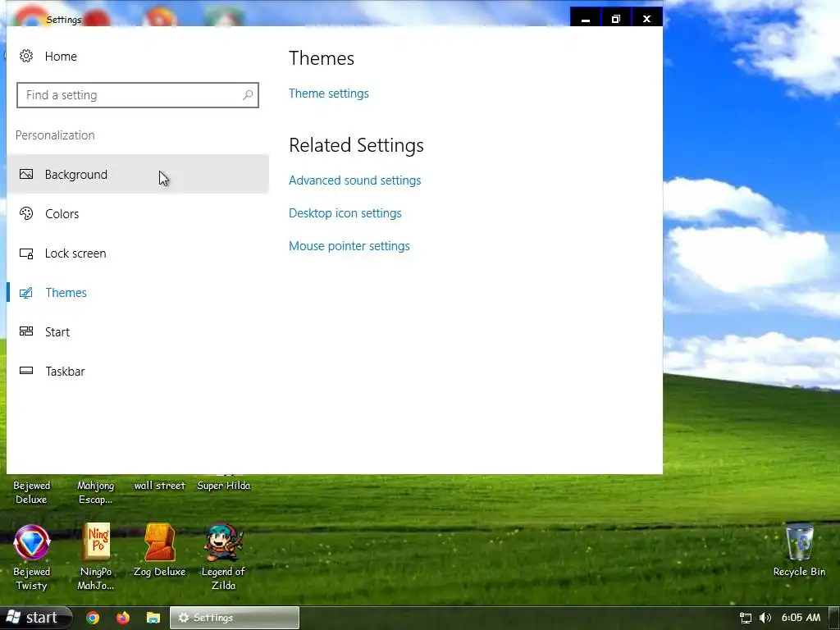Select Colors in sidebar

(138, 214)
